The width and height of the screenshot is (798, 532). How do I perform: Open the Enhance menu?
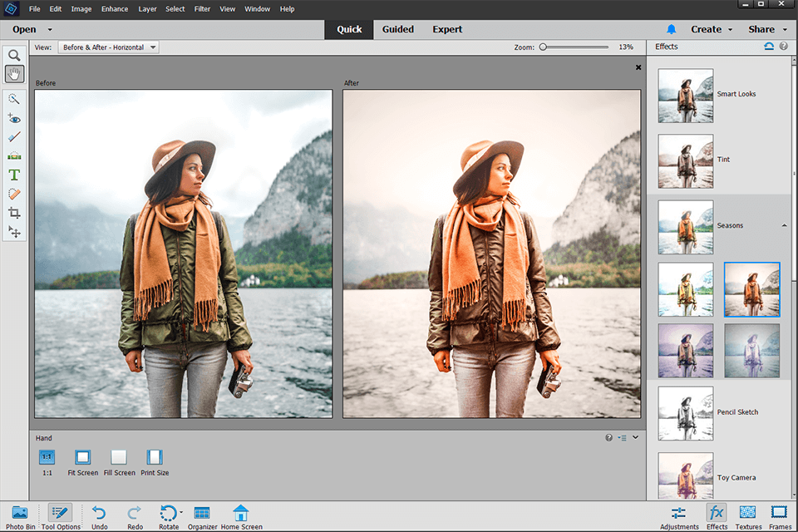(x=115, y=9)
